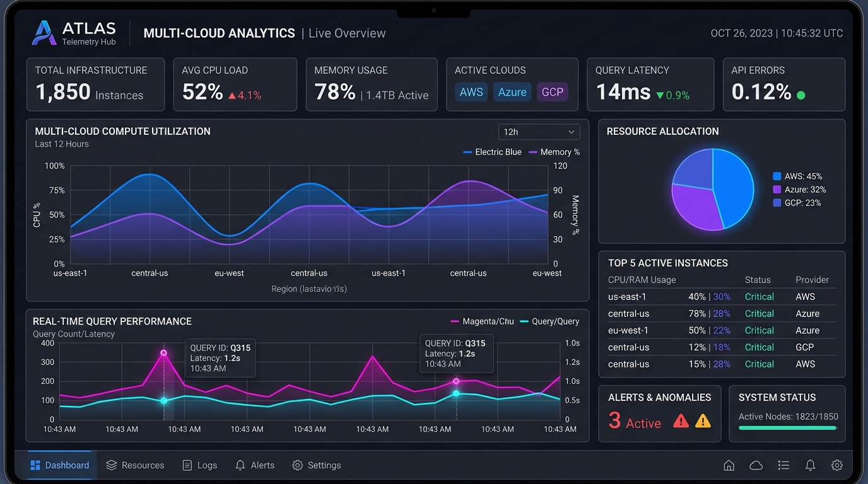Click the Provider column header
Viewport: 868px width, 484px height.
point(812,280)
